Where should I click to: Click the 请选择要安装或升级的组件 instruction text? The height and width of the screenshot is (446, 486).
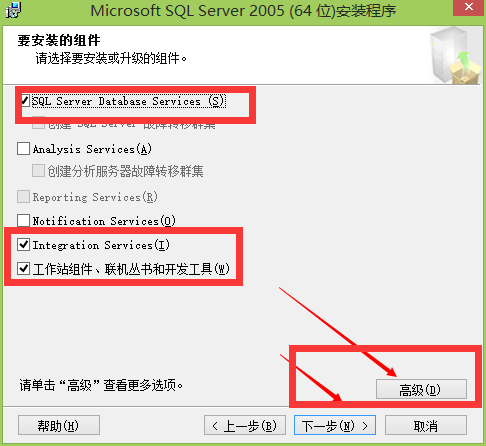pos(111,59)
